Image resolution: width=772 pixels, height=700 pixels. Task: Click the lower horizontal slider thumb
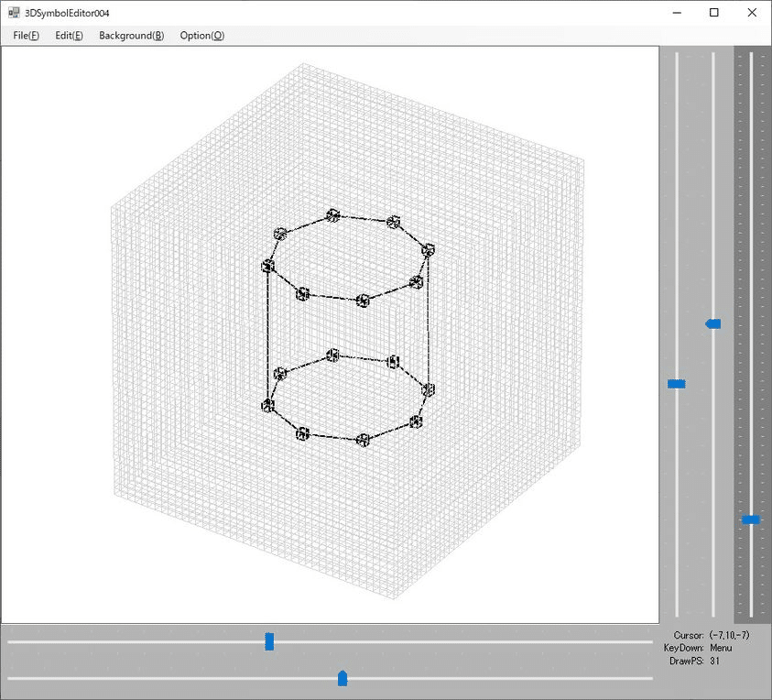point(343,678)
